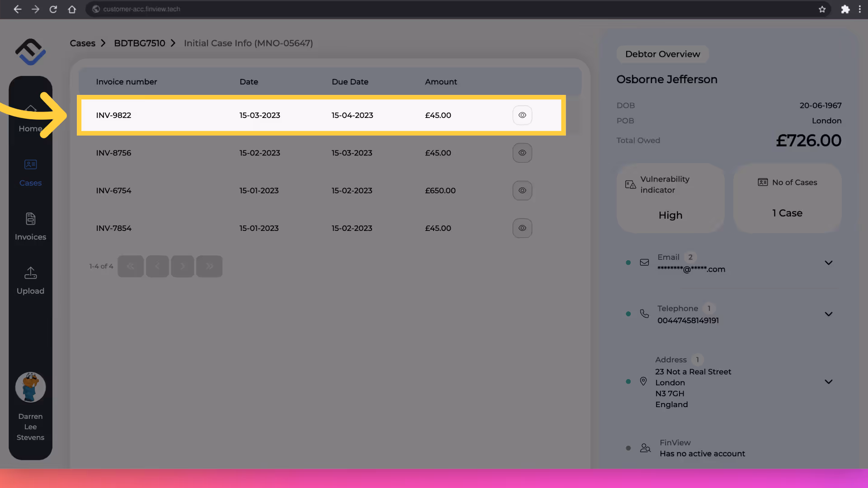Expand the Email contact details

click(x=828, y=263)
